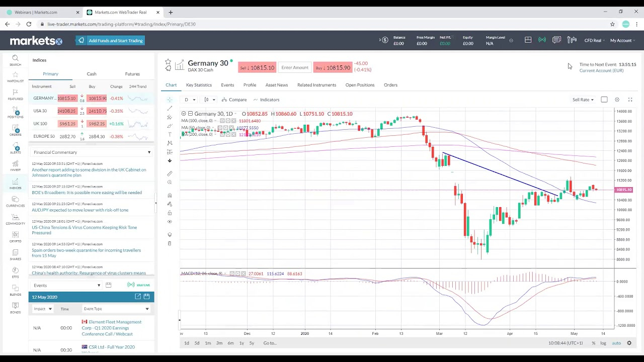Open the Bonds category in the sidebar

pyautogui.click(x=15, y=309)
